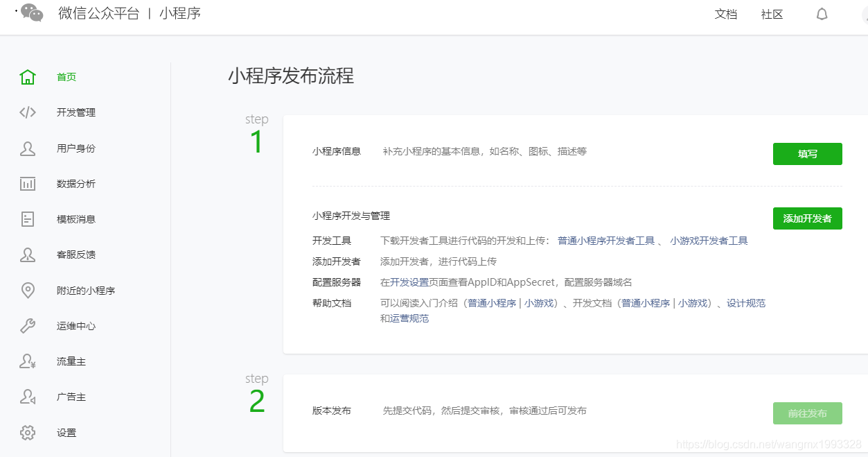Open the 设计规范 link
The image size is (868, 457).
[746, 303]
